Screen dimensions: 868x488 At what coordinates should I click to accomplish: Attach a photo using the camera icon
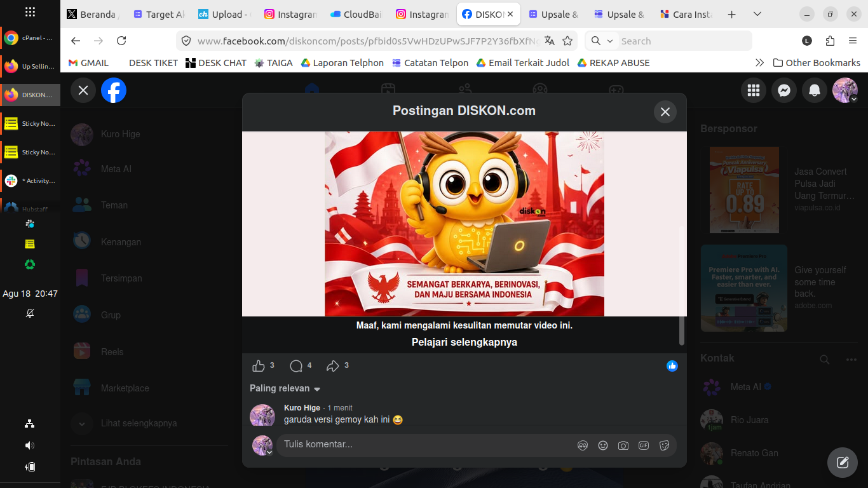coord(623,445)
